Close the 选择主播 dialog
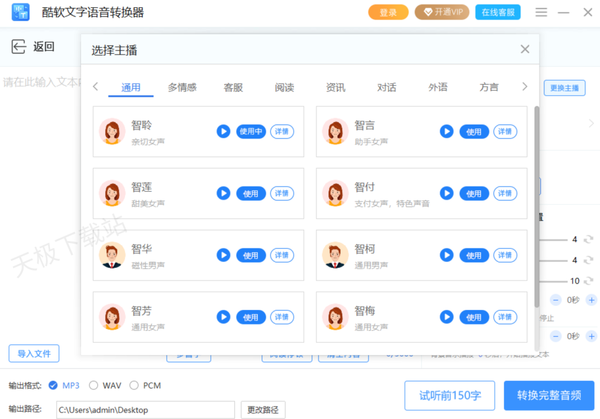 click(x=525, y=49)
